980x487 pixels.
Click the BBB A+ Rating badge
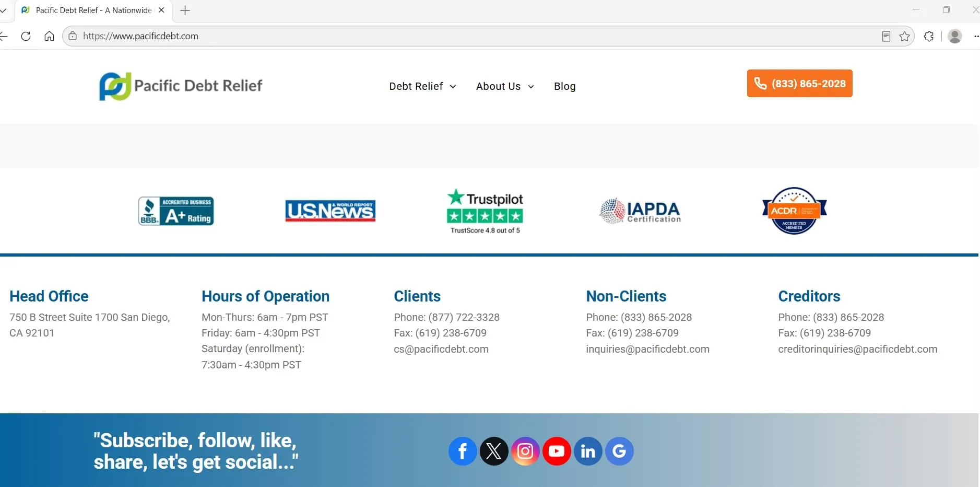click(x=176, y=211)
